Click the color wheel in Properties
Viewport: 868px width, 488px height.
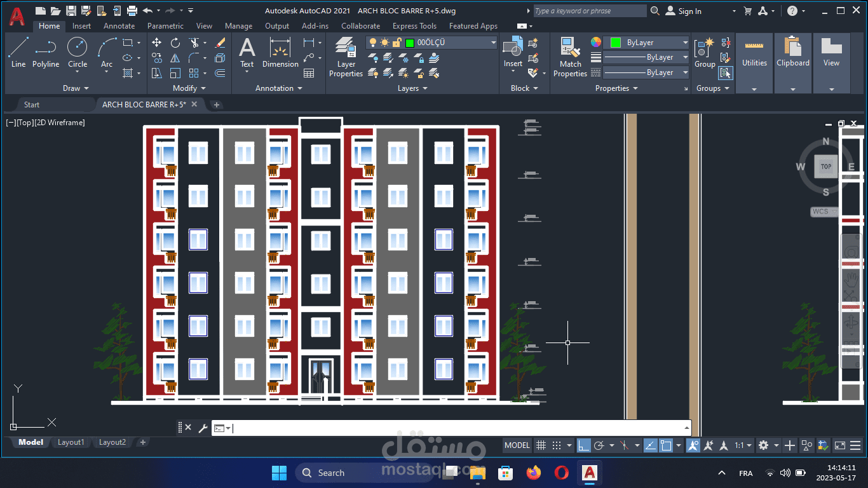tap(596, 42)
